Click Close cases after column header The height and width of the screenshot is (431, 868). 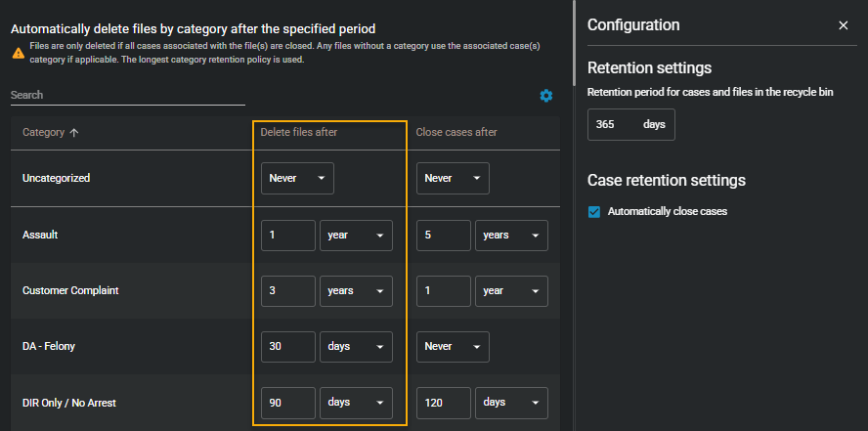click(456, 133)
